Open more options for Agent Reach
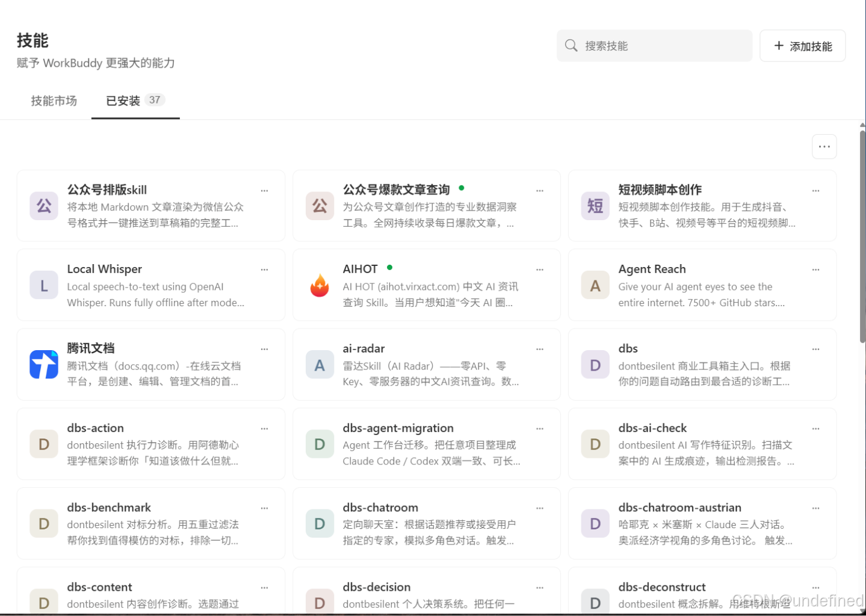Viewport: 866px width, 616px height. pos(815,270)
